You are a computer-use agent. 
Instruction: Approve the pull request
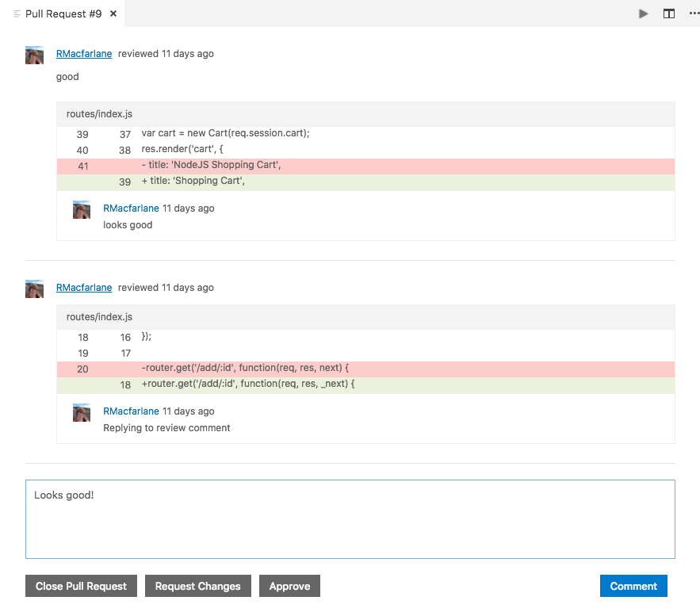[289, 586]
